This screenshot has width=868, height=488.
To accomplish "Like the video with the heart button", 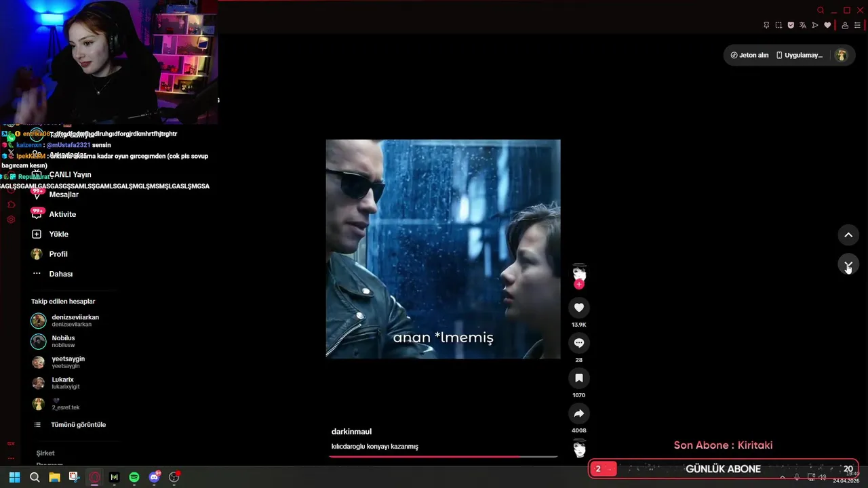I will click(x=578, y=308).
